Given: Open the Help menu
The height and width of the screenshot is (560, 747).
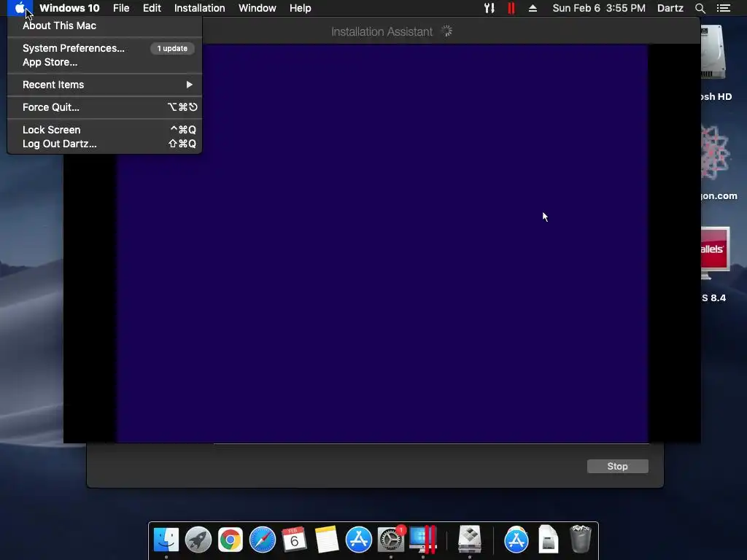Looking at the screenshot, I should coord(300,8).
